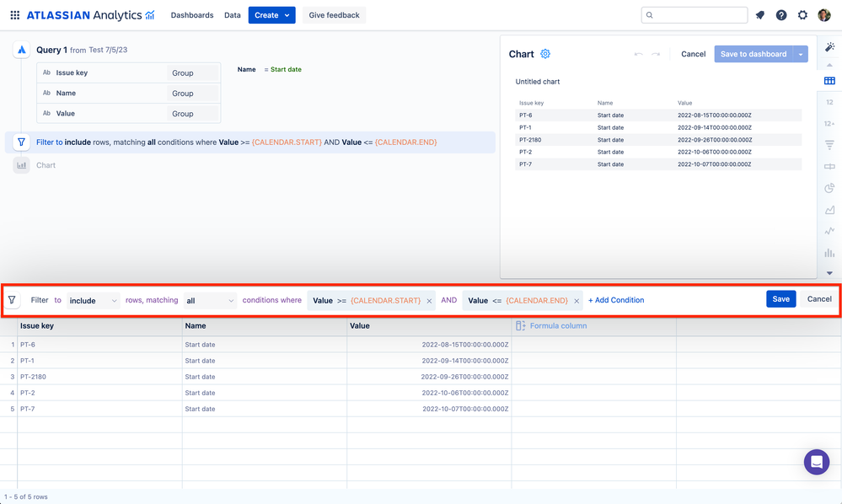Remove the Value >= CALENDAR.START condition
The height and width of the screenshot is (504, 842).
[429, 301]
